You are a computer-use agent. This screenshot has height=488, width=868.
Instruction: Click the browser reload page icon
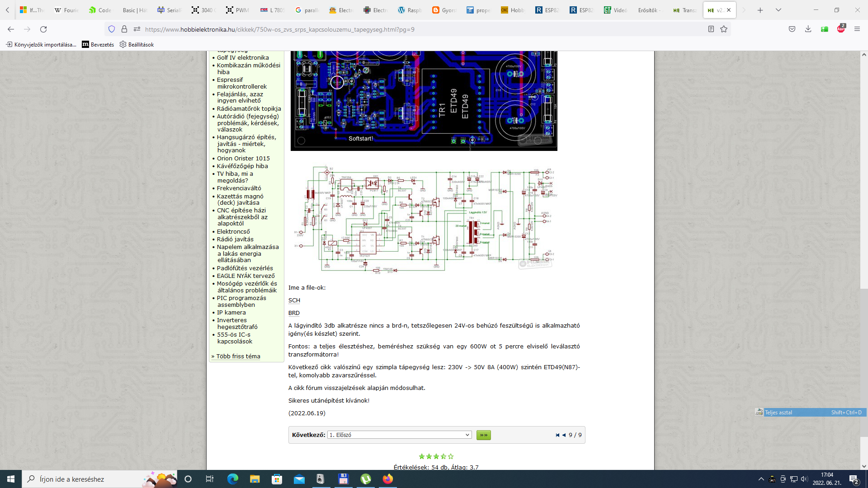43,29
